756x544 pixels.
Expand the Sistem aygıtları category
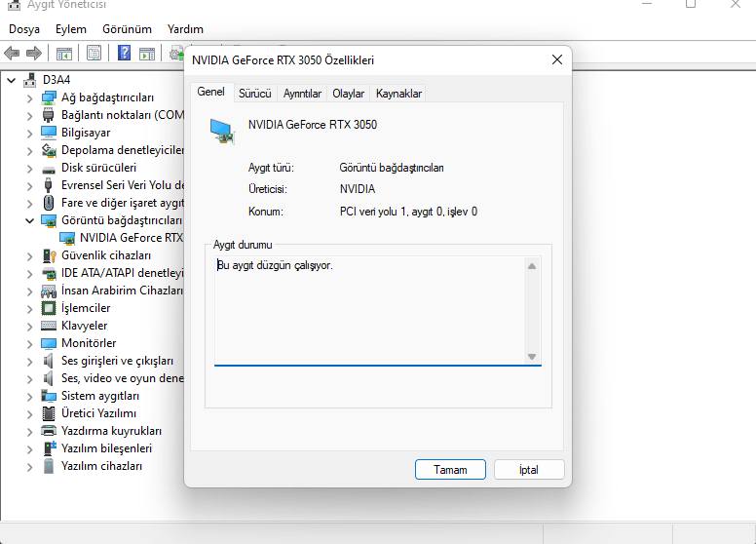[30, 397]
